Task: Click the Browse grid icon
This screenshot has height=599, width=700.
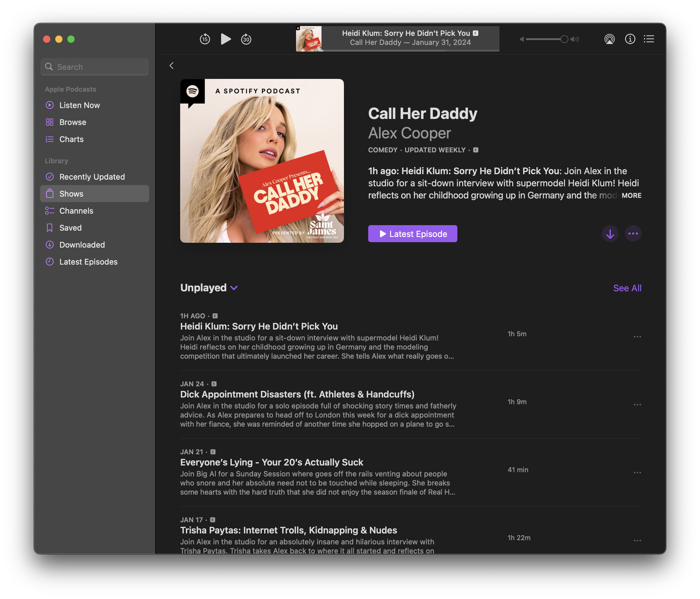Action: tap(50, 122)
